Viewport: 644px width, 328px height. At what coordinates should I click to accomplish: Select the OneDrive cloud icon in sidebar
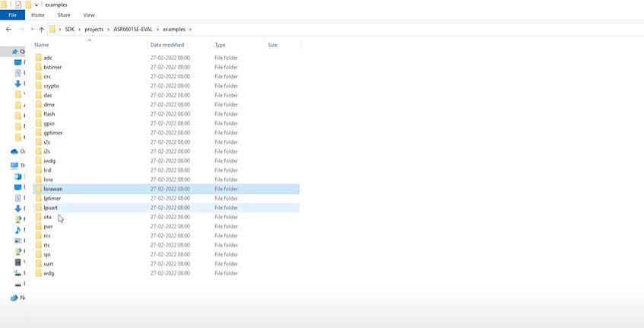[x=14, y=151]
